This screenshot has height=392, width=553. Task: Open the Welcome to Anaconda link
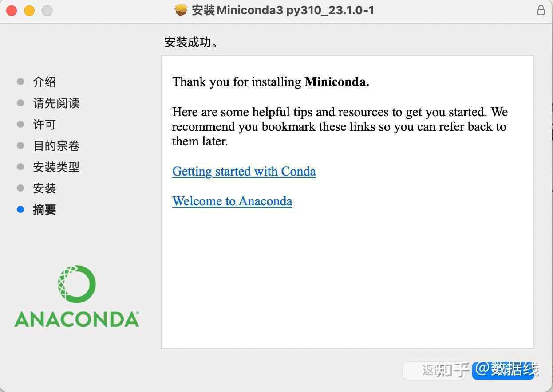(x=232, y=201)
